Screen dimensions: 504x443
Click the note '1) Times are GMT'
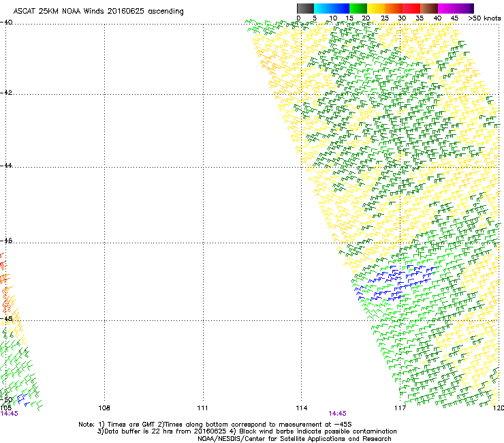127,425
